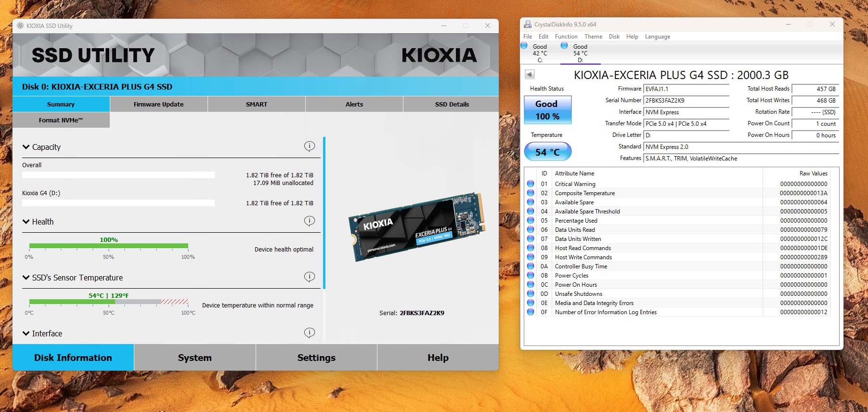
Task: Click the EXCERIA PLUS G4 SSD product image
Action: click(x=416, y=226)
